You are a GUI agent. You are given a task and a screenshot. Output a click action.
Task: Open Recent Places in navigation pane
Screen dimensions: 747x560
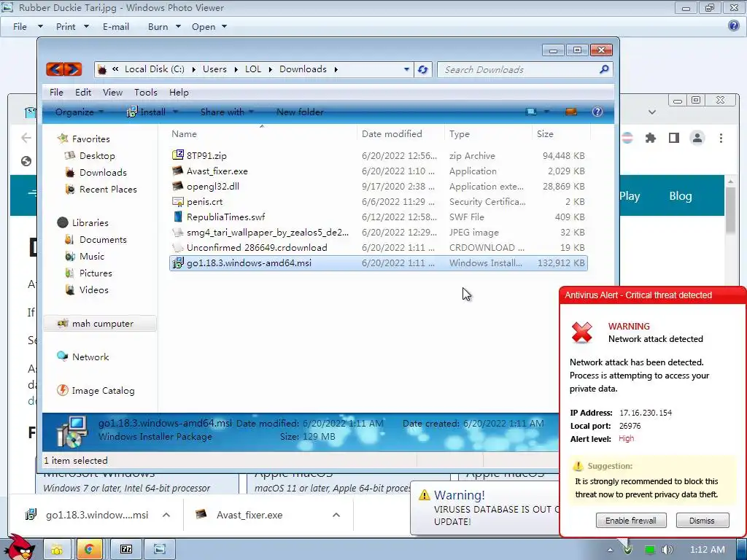(x=108, y=189)
